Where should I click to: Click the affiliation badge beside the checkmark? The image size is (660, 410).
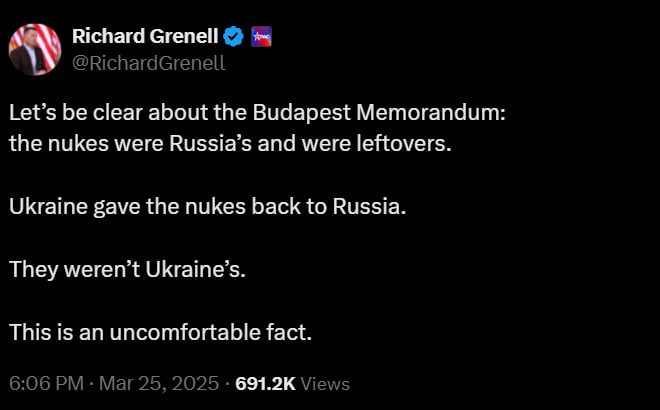coord(263,38)
